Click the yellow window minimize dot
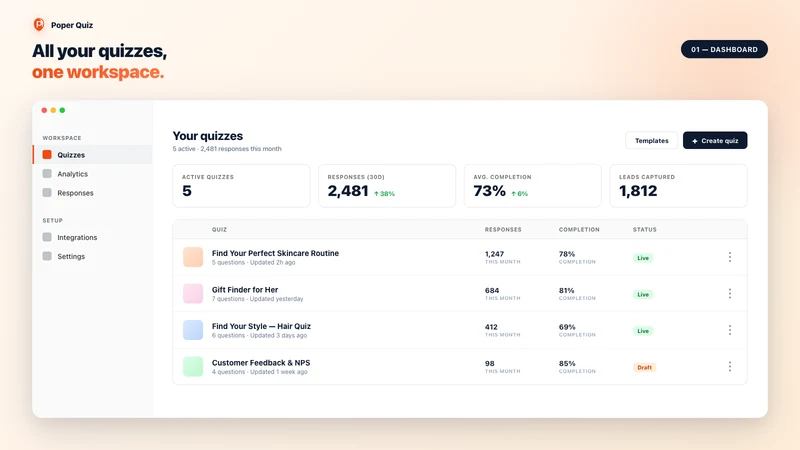 53,110
